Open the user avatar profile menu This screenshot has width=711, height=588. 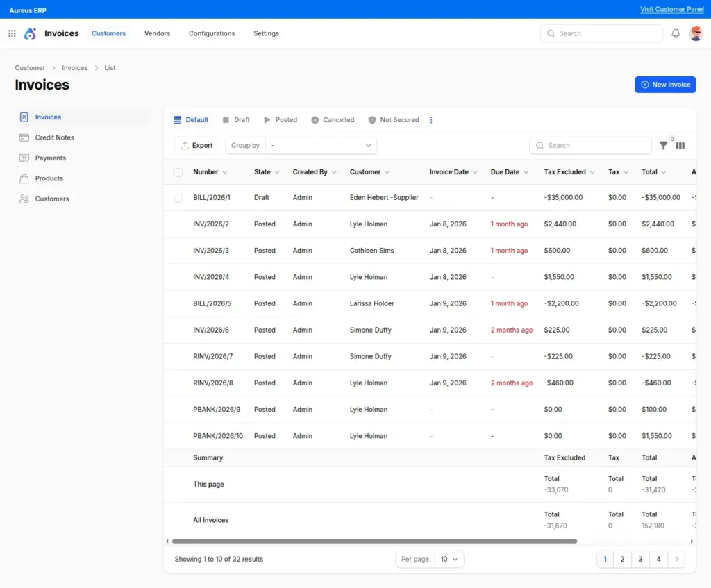tap(696, 33)
